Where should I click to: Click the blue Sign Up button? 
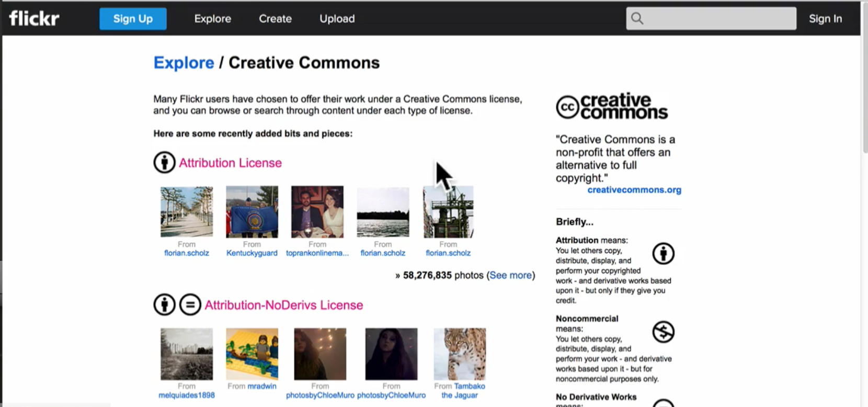click(x=133, y=19)
